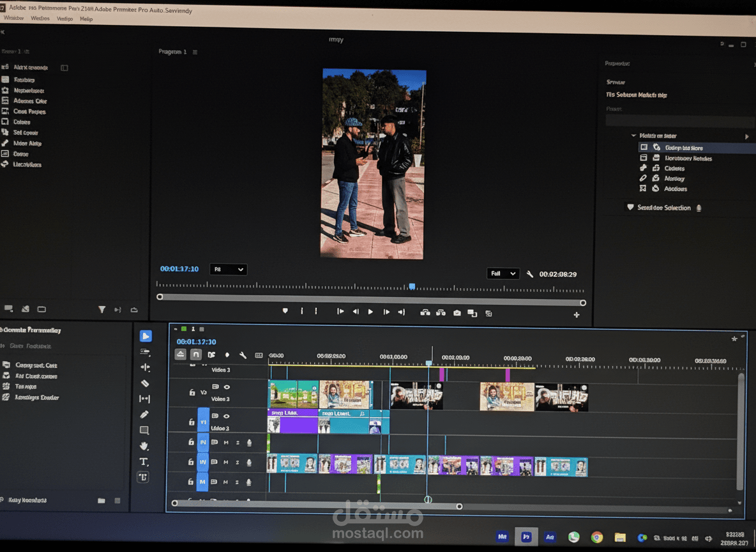Select the Hand tool
This screenshot has height=552, width=756.
pyautogui.click(x=144, y=445)
